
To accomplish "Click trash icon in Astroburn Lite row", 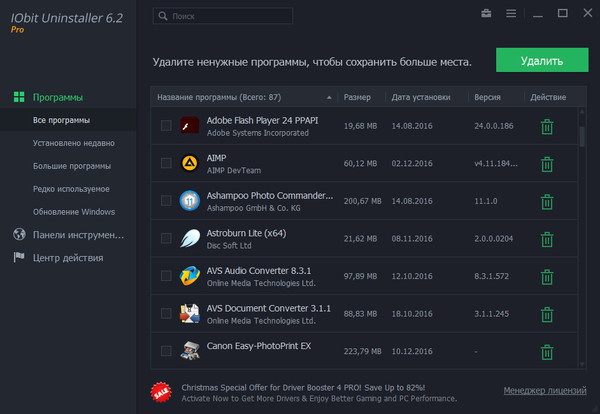I will 546,239.
